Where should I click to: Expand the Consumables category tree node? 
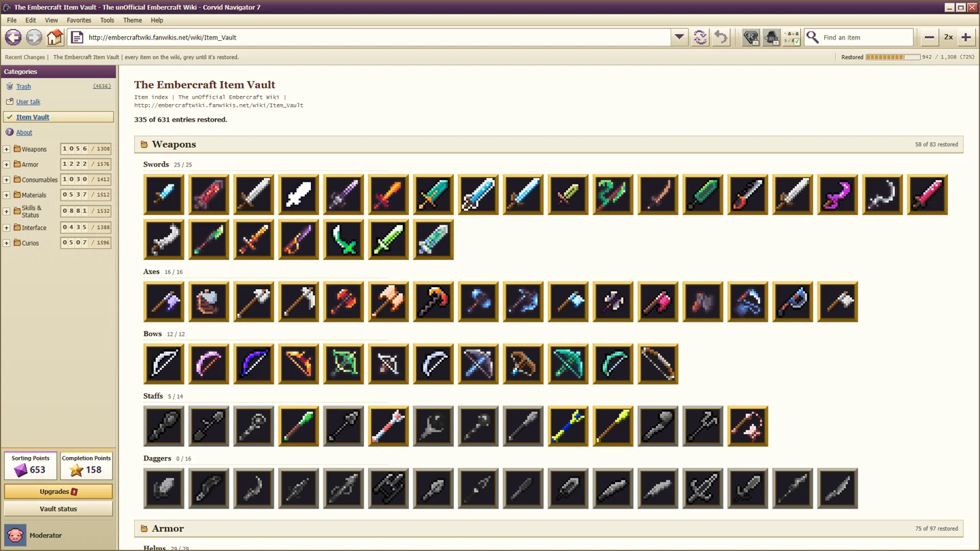(x=7, y=180)
